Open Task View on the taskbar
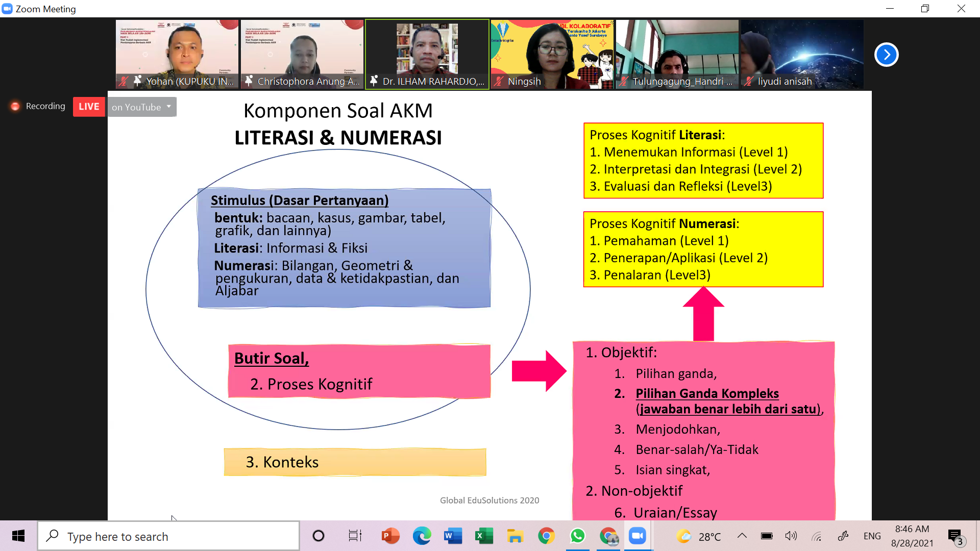Image resolution: width=980 pixels, height=551 pixels. tap(355, 536)
